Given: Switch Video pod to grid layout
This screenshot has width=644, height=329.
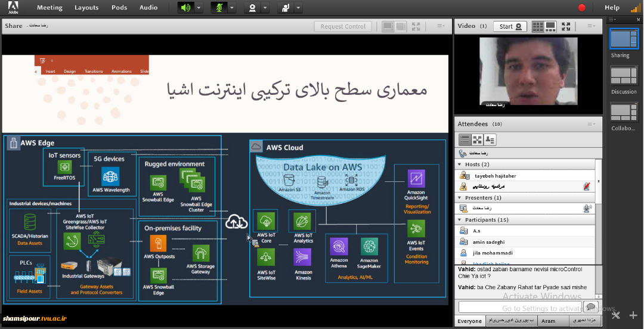Looking at the screenshot, I should [x=538, y=26].
